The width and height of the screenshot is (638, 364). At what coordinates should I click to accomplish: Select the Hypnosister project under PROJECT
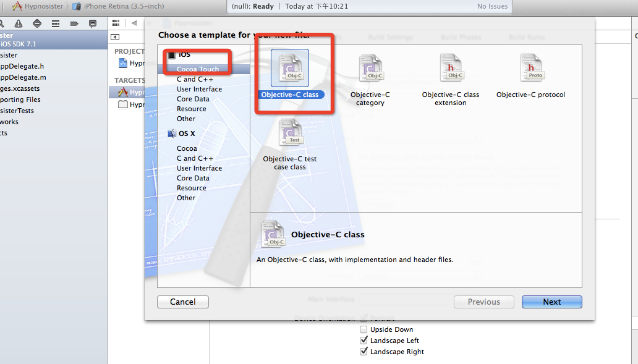pyautogui.click(x=131, y=63)
